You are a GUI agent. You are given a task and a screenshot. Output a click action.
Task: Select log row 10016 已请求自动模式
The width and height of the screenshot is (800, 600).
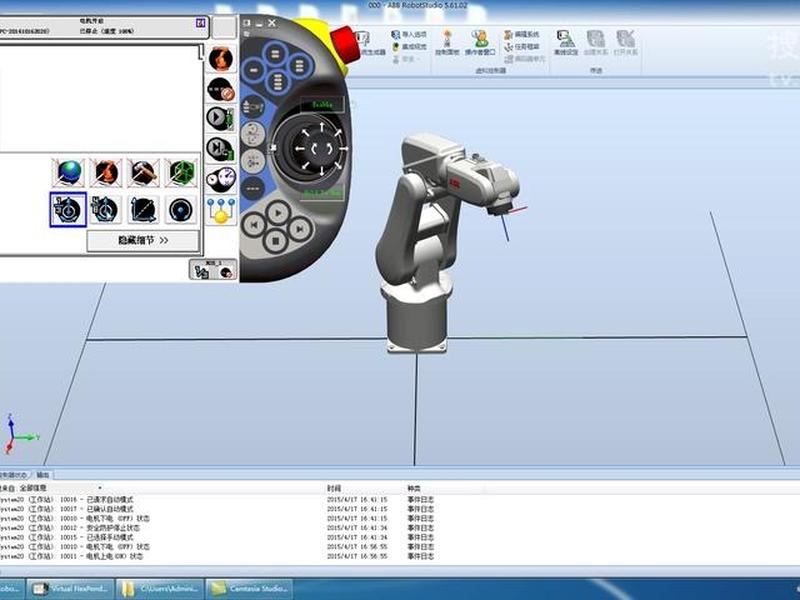(219, 499)
